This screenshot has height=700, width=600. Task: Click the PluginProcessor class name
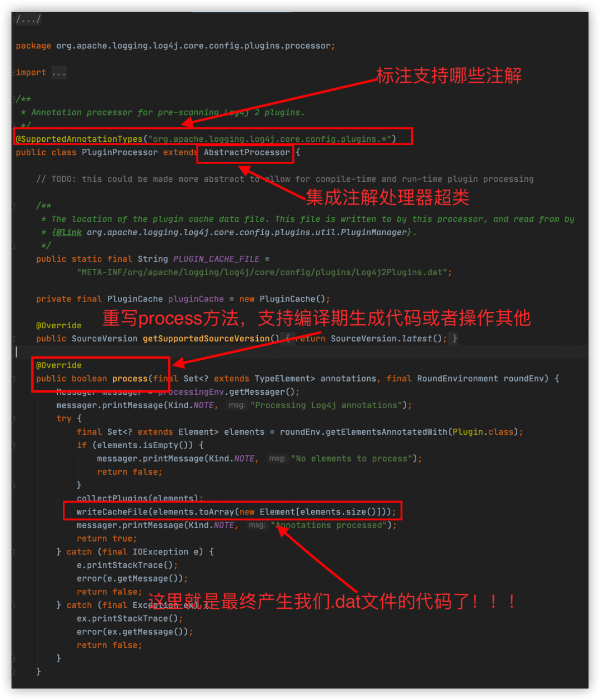click(120, 152)
